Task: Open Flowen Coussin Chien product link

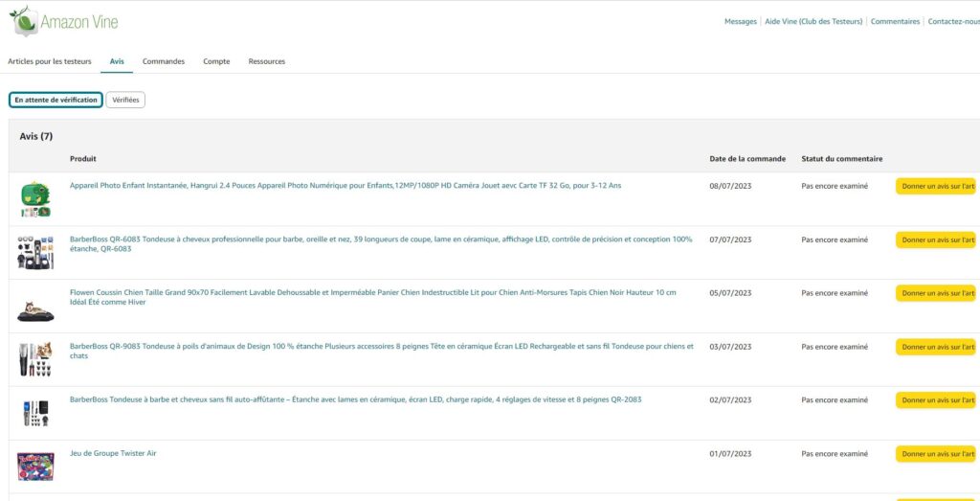Action: [373, 297]
